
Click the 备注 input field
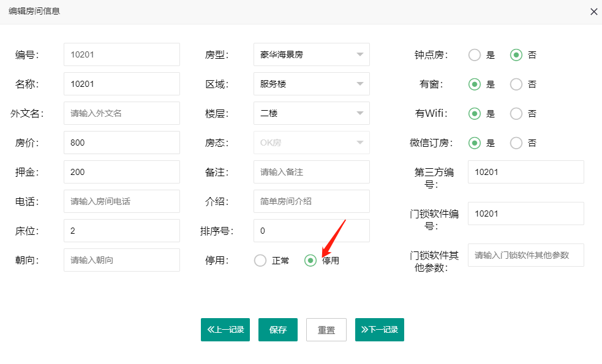click(x=311, y=172)
